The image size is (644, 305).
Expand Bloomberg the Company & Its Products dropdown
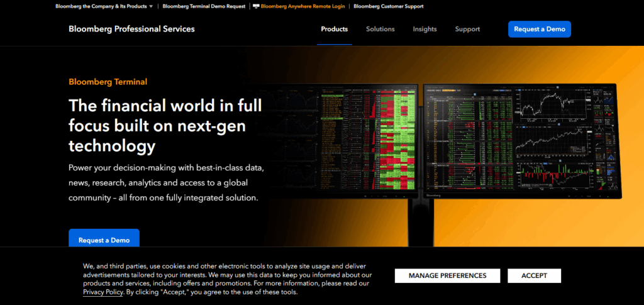pyautogui.click(x=104, y=6)
